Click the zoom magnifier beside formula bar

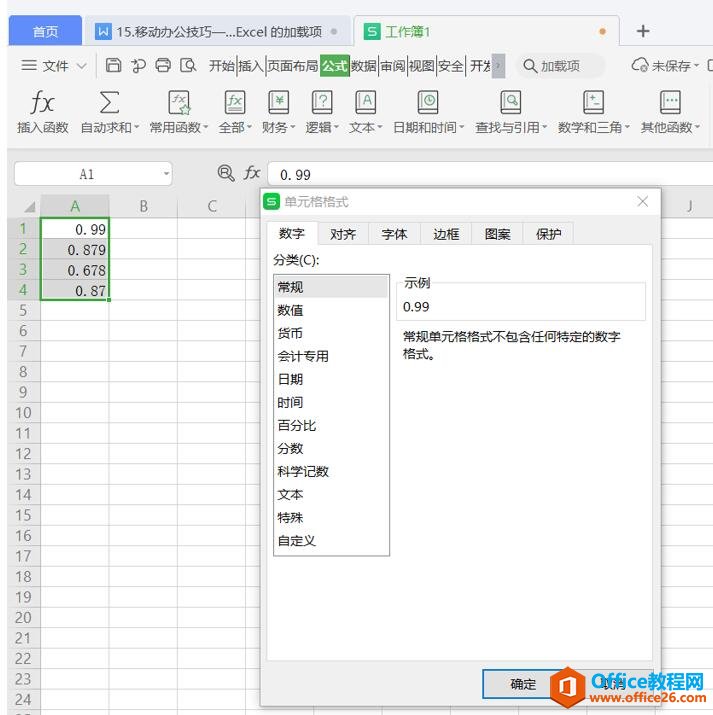pyautogui.click(x=226, y=173)
